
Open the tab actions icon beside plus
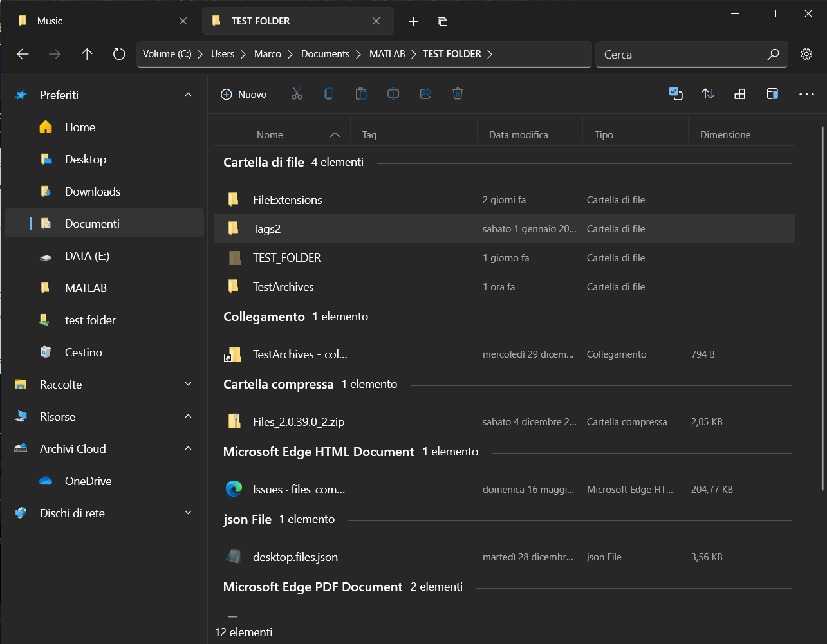point(442,21)
